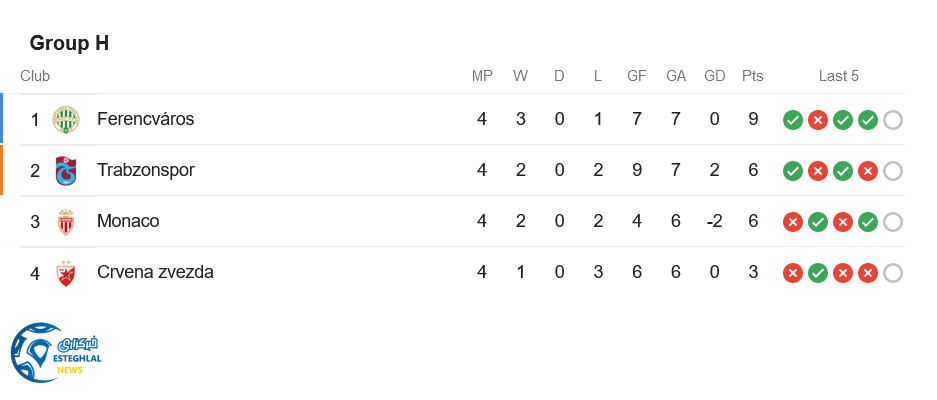Click the Ferencváros club crest icon
This screenshot has width=937, height=400.
66,120
